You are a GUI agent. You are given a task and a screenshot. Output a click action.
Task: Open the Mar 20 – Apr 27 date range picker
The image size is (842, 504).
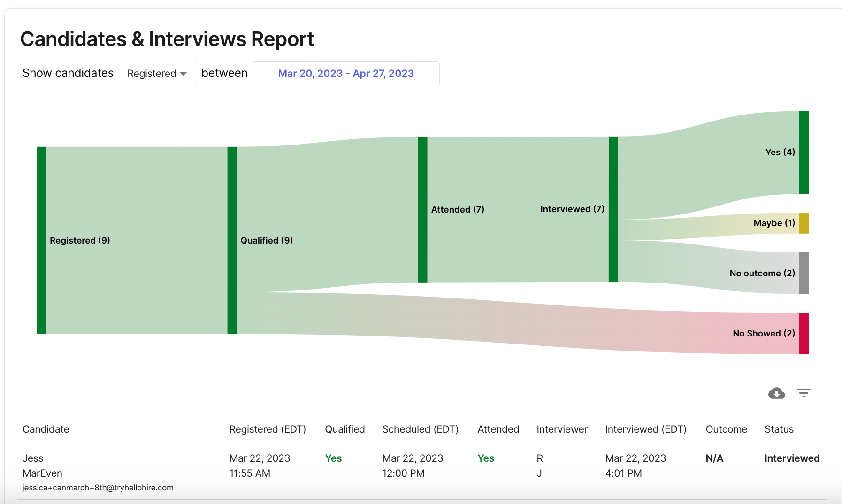tap(346, 73)
